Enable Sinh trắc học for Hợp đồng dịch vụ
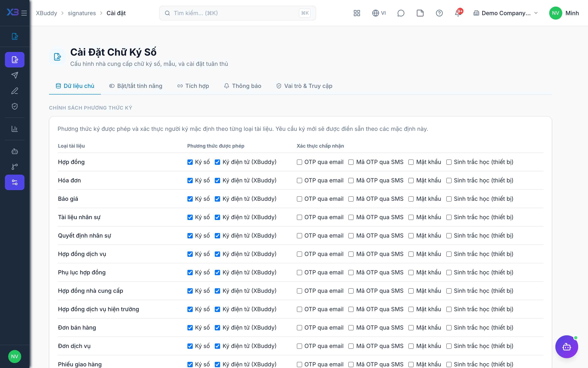Image resolution: width=588 pixels, height=368 pixels. pos(449,254)
